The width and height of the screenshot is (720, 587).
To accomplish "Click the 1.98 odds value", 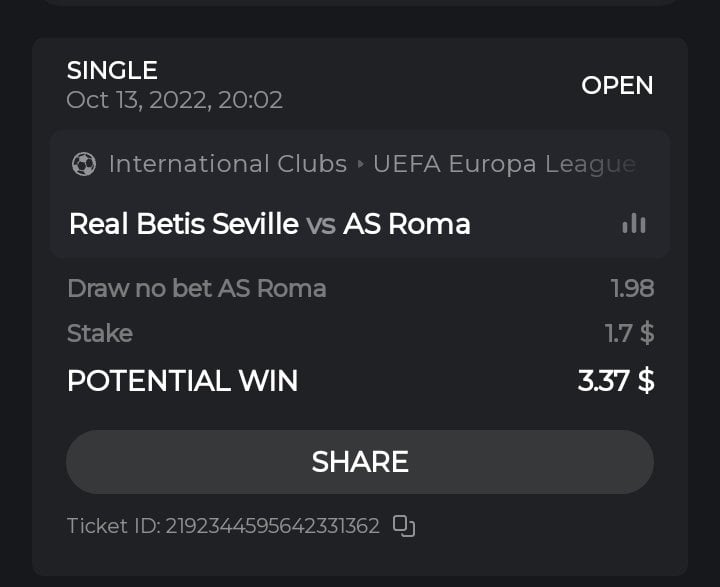I will [x=632, y=289].
